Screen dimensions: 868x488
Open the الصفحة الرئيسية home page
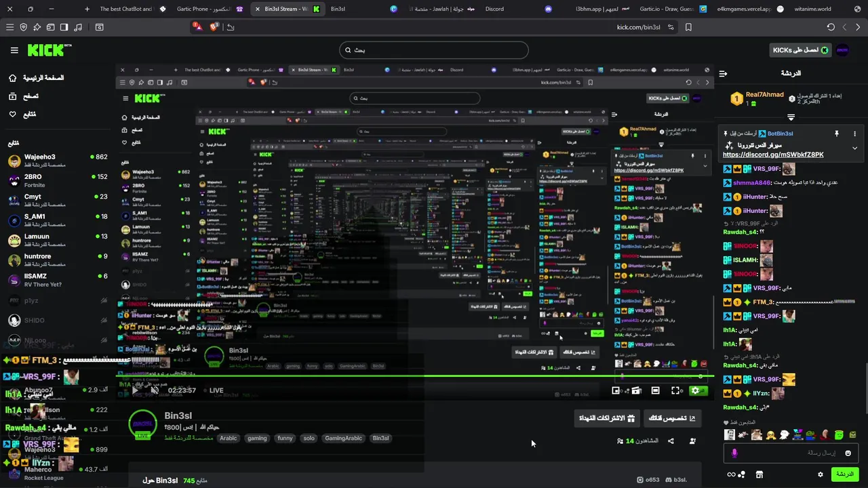37,78
